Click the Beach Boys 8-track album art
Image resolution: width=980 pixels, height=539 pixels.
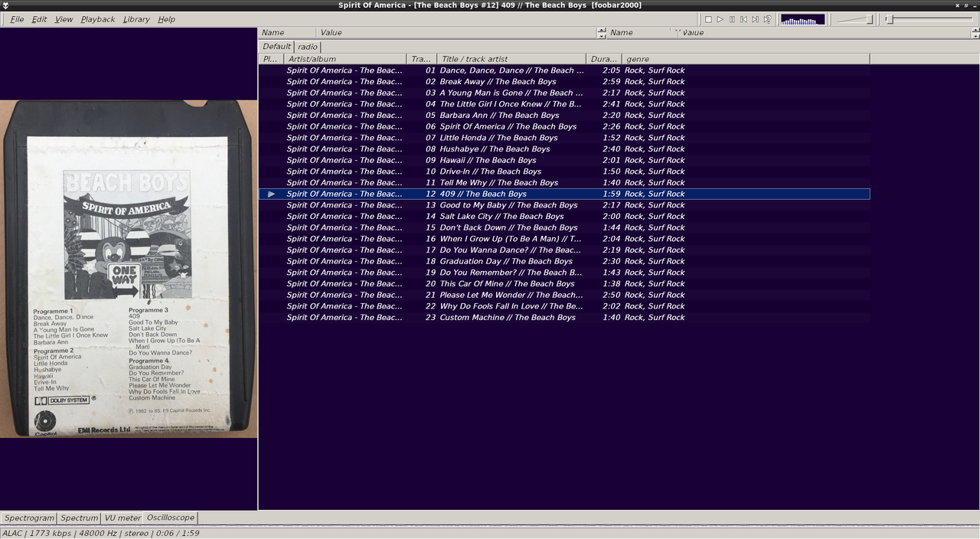pyautogui.click(x=129, y=269)
